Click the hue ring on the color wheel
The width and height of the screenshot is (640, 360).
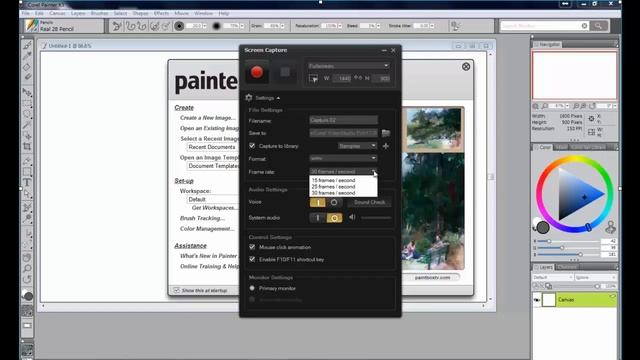click(574, 159)
